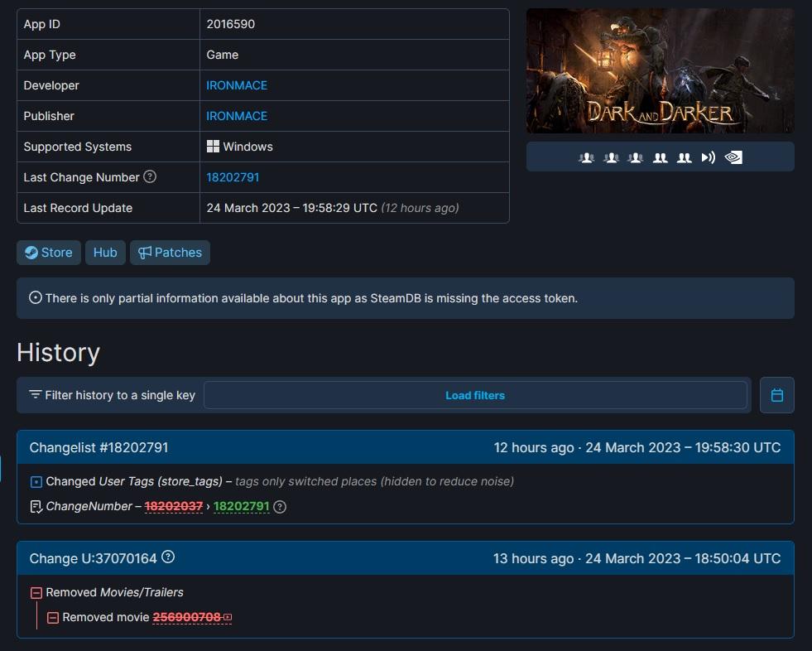Open the IRONMACE developer link

(x=237, y=85)
